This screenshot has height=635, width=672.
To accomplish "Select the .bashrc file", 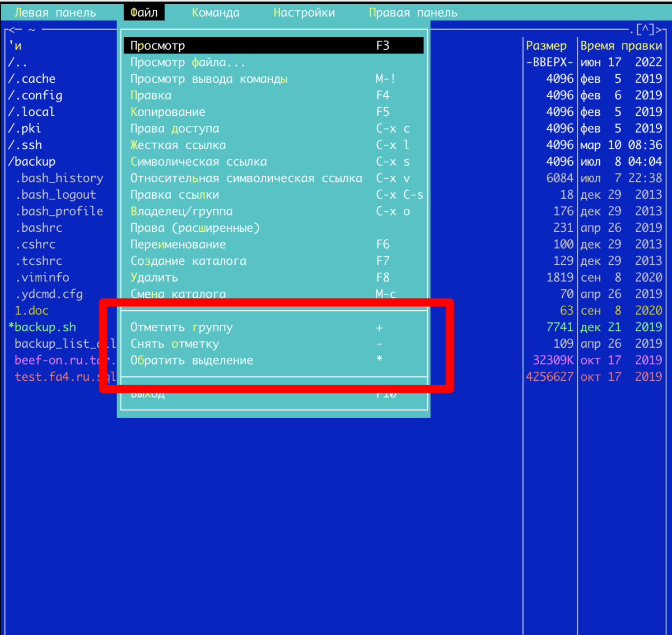I will pyautogui.click(x=39, y=228).
